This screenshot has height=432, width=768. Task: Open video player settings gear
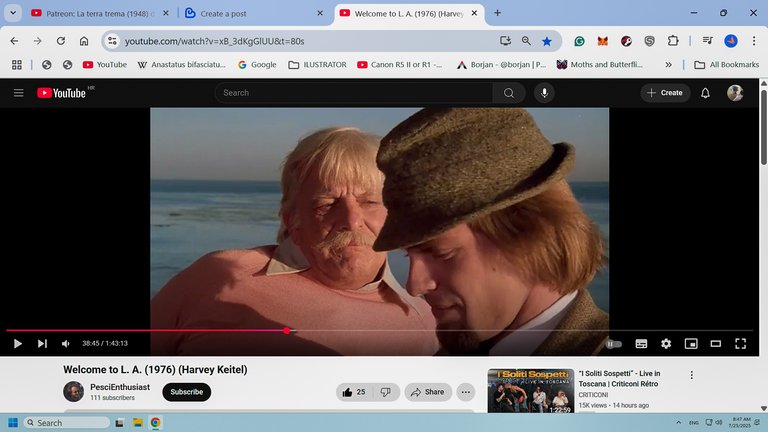[x=666, y=344]
